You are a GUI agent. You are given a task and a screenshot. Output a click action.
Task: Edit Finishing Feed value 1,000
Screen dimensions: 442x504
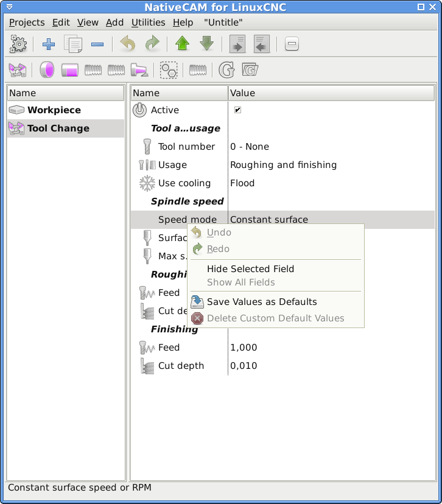coord(244,348)
